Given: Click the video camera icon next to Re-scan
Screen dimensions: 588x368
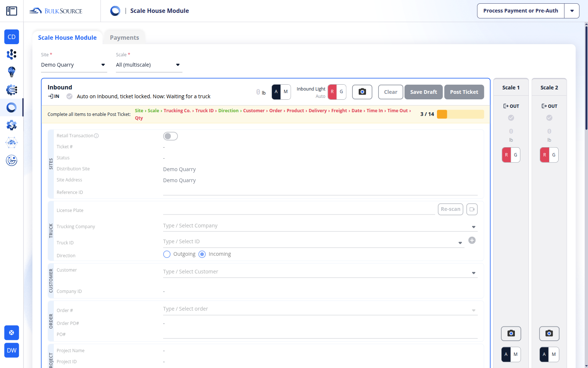Looking at the screenshot, I should tap(472, 209).
